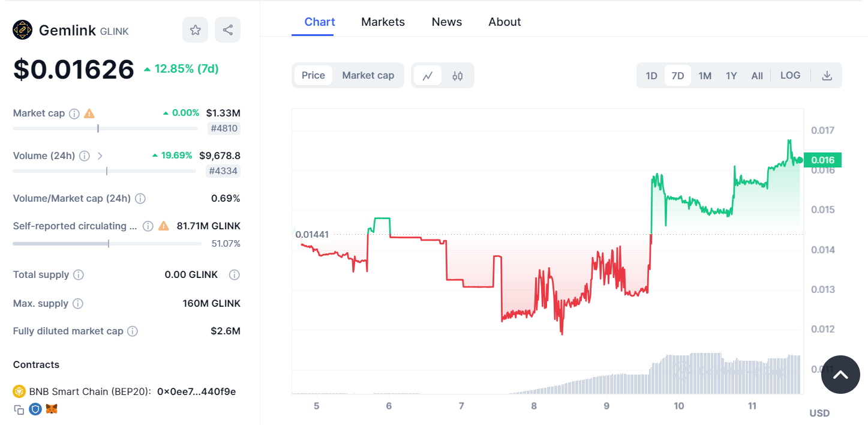
Task: Click date 10 on the chart axis
Action: (x=679, y=406)
